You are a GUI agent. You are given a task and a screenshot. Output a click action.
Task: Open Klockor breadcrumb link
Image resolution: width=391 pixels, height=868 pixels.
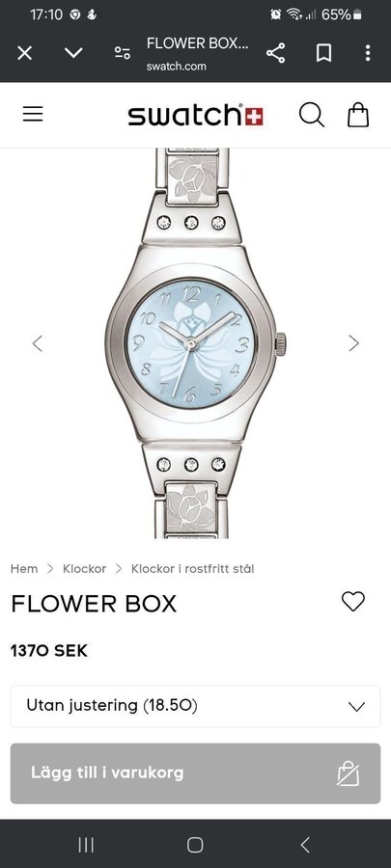pos(84,568)
